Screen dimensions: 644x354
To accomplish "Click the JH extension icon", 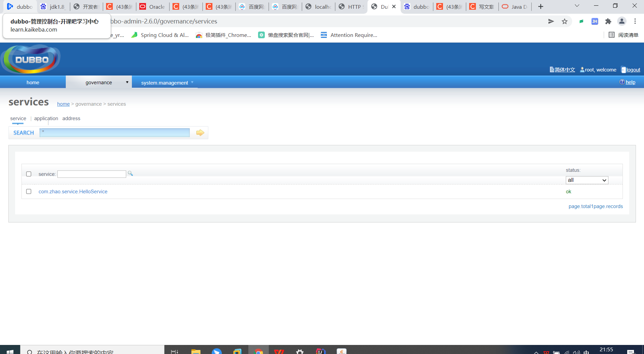I will click(595, 21).
